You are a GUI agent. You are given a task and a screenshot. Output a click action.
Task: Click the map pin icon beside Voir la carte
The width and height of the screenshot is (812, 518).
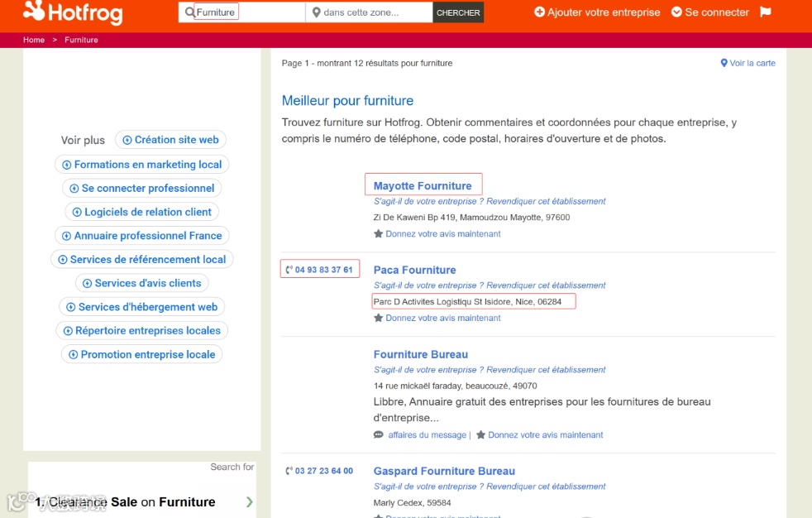coord(724,63)
